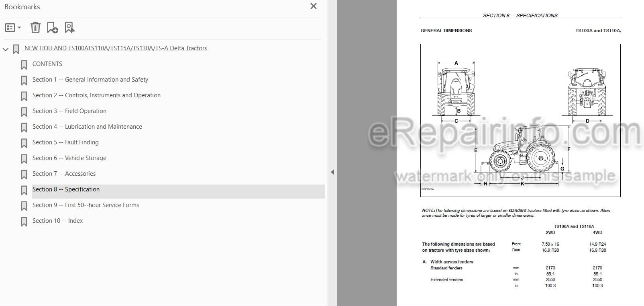The image size is (644, 306).
Task: Collapse navigation pane with the left arrow
Action: (x=332, y=172)
